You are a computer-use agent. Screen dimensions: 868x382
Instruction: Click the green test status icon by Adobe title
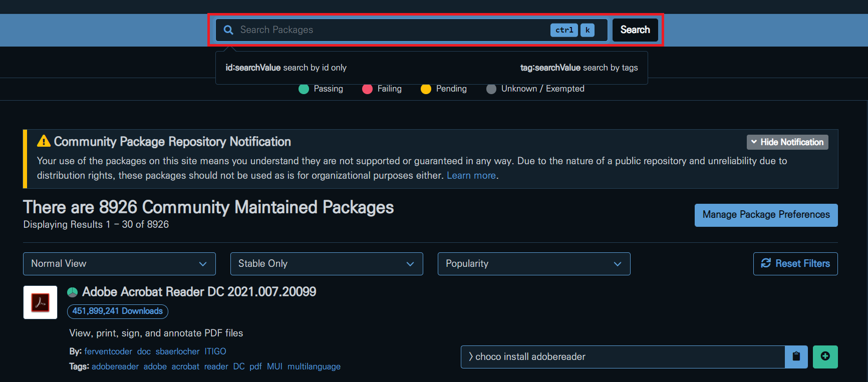click(x=73, y=292)
